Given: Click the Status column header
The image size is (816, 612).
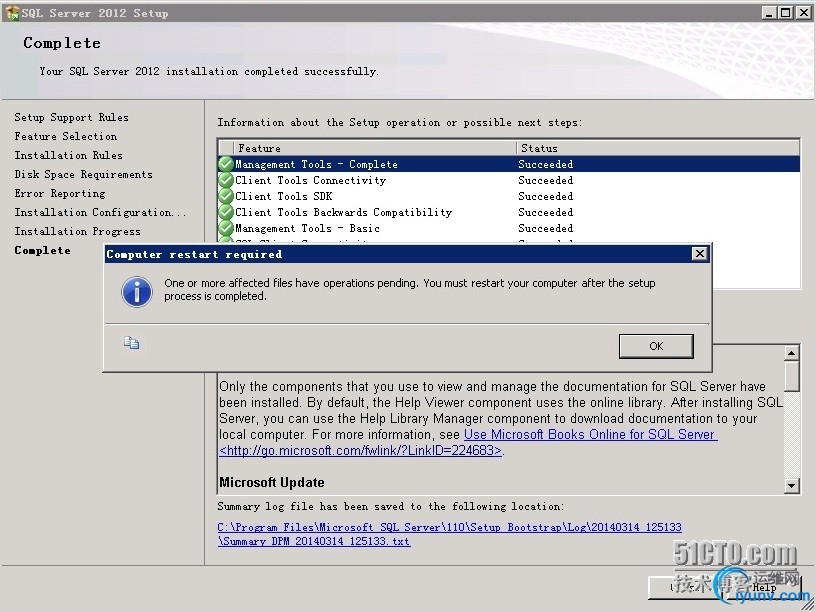Looking at the screenshot, I should [658, 148].
